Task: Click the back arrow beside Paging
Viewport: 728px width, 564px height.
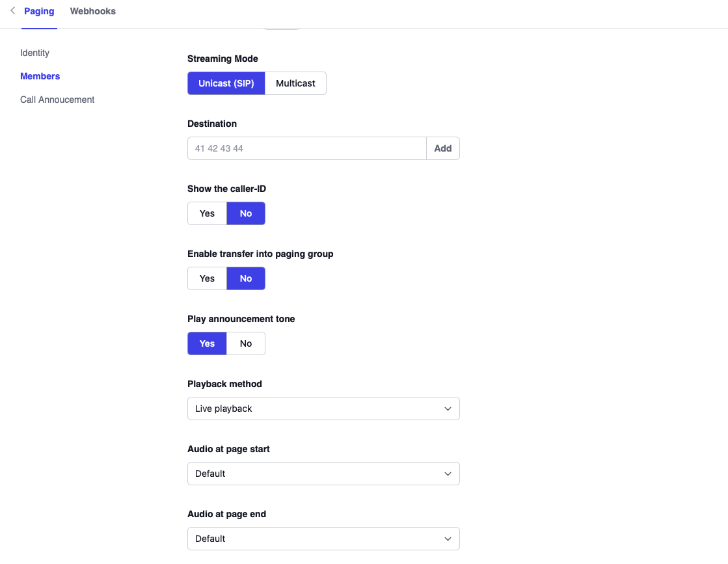Action: [x=12, y=11]
